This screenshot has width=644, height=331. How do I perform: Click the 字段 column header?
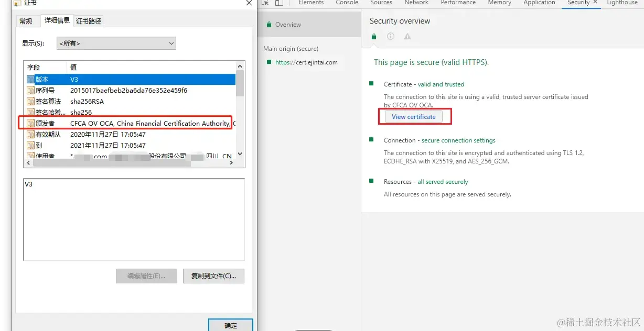click(x=45, y=67)
